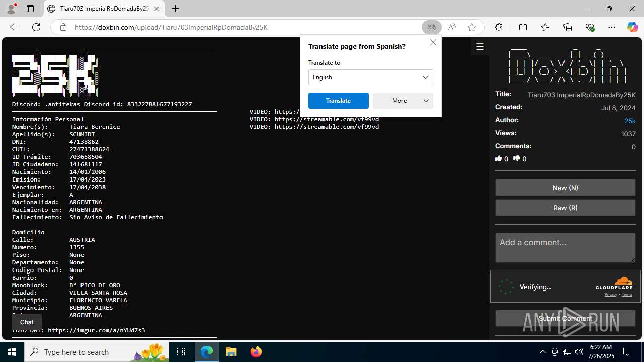Open the Windows Start menu
Image resolution: width=644 pixels, height=362 pixels.
12,352
